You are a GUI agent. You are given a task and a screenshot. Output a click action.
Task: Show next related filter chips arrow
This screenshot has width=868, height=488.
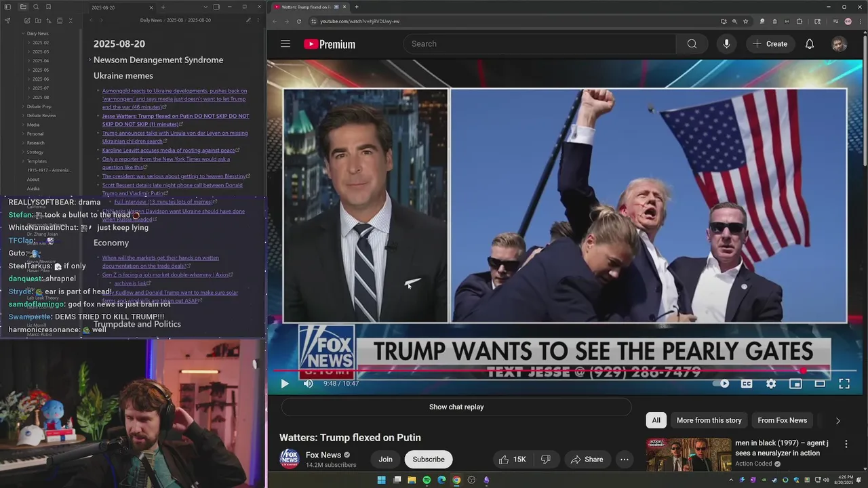[x=837, y=420]
